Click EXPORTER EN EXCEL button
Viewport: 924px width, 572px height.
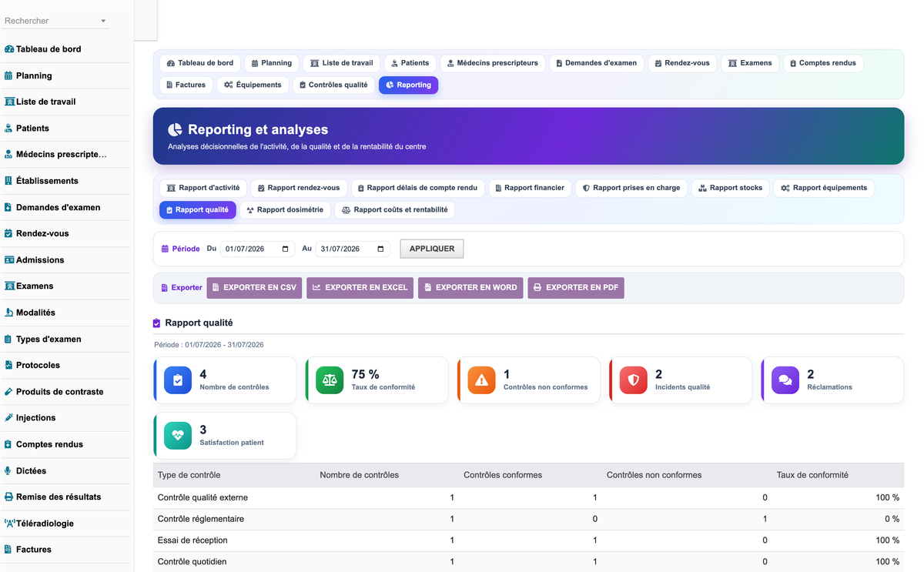tap(360, 288)
